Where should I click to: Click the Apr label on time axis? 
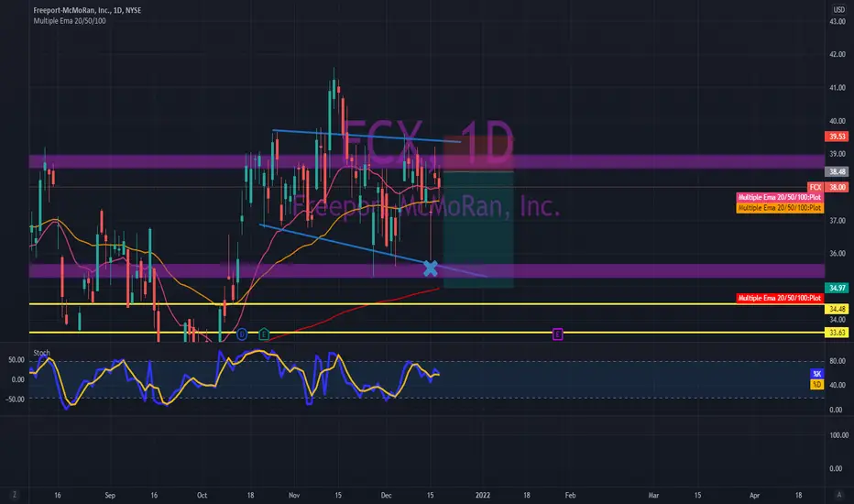pos(754,495)
